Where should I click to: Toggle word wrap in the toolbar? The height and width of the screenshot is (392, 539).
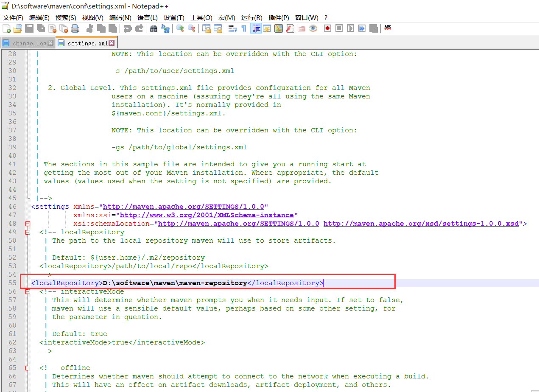click(232, 28)
